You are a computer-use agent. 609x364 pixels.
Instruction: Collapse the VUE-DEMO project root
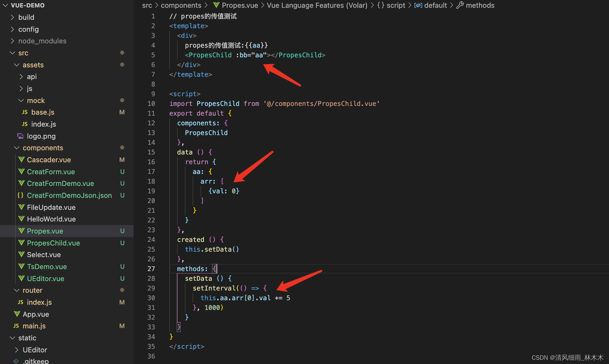pyautogui.click(x=5, y=5)
